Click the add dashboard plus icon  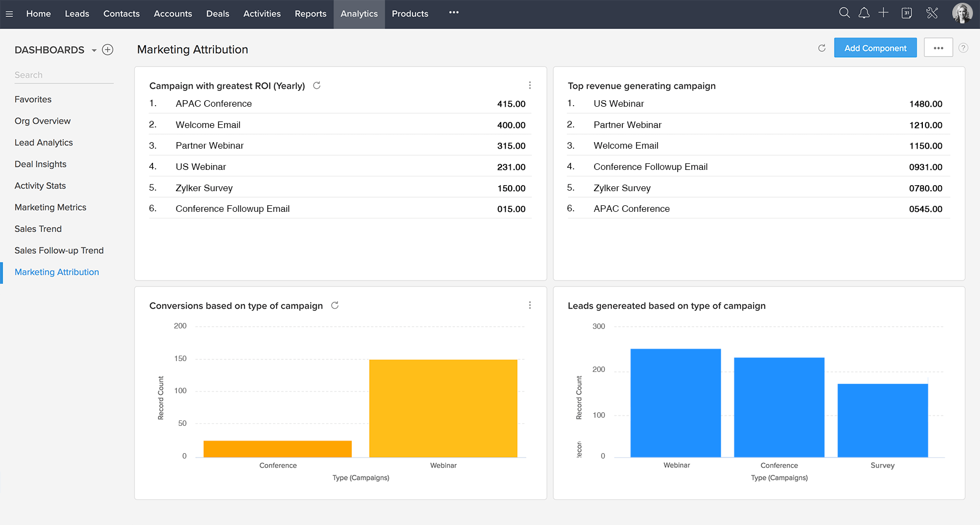tap(108, 50)
